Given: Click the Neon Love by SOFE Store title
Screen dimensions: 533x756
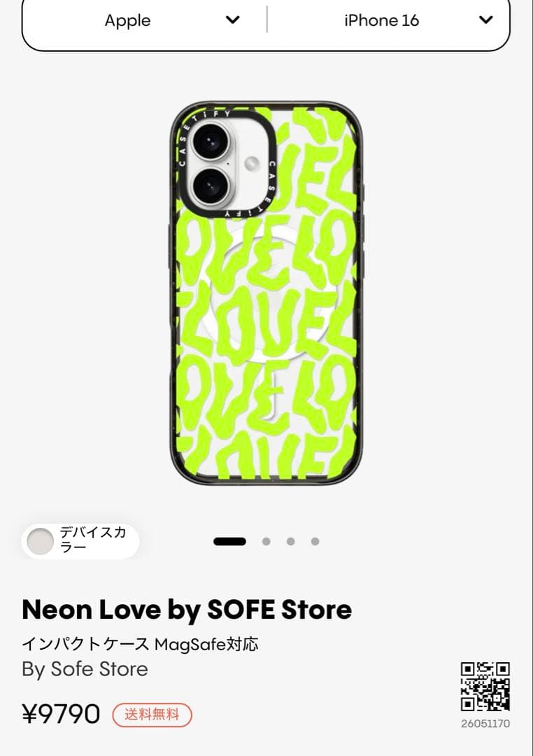Looking at the screenshot, I should point(187,610).
